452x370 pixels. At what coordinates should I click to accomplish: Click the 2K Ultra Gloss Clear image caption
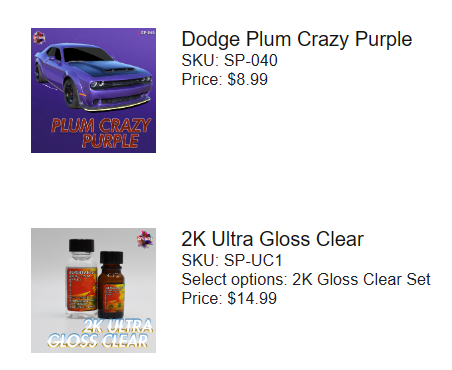[100, 333]
